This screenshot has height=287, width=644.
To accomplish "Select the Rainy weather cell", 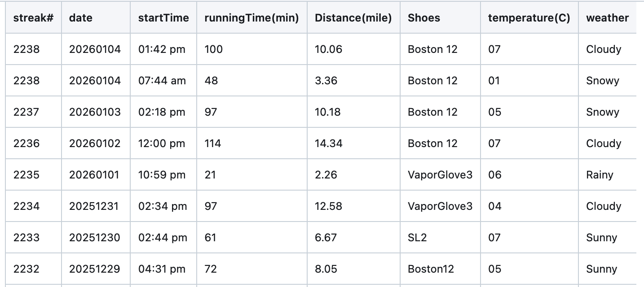I will click(600, 175).
